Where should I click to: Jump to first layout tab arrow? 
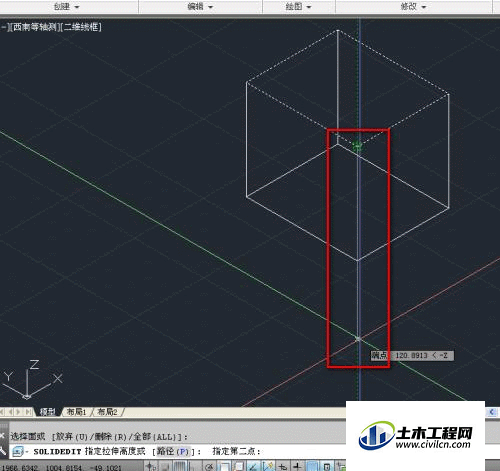[3, 412]
